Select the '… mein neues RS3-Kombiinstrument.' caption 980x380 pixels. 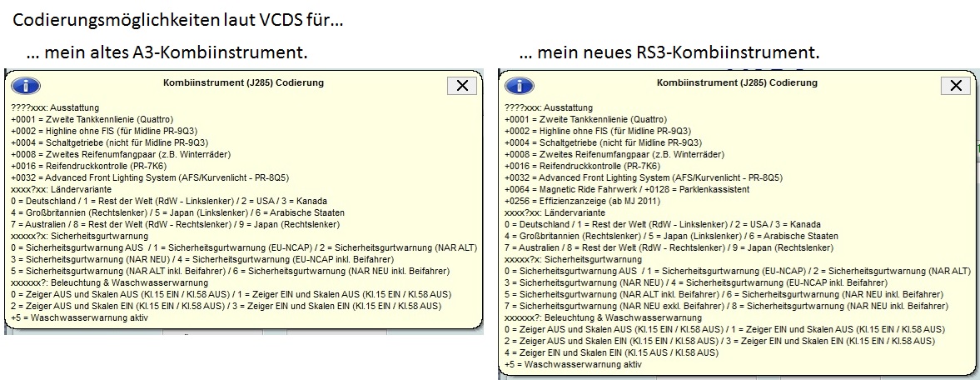tap(669, 52)
